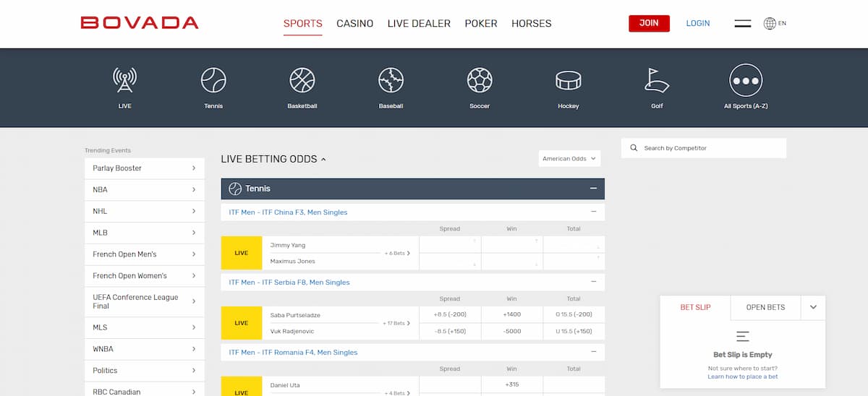Screen dimensions: 868x396
Task: Select -8.5 (+150) spread odds
Action: 449,331
